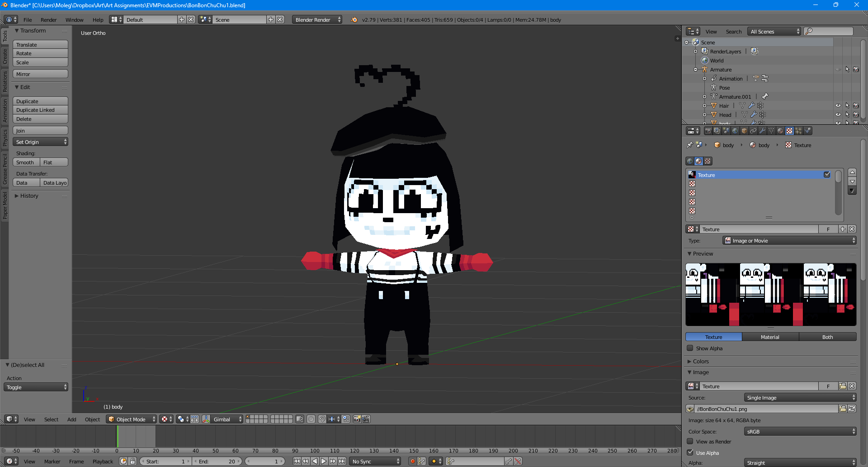Open the Object Constraints tab (chain link icon)

753,131
